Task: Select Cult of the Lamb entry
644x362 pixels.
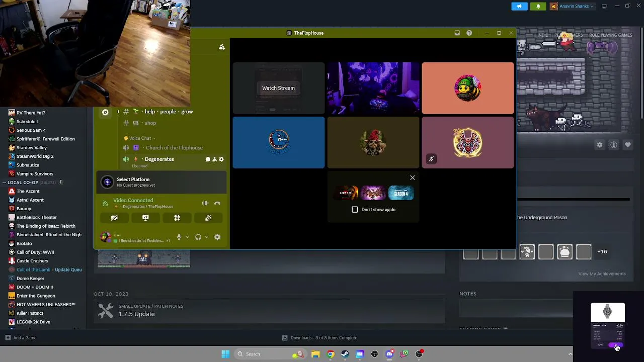Action: 45,269
